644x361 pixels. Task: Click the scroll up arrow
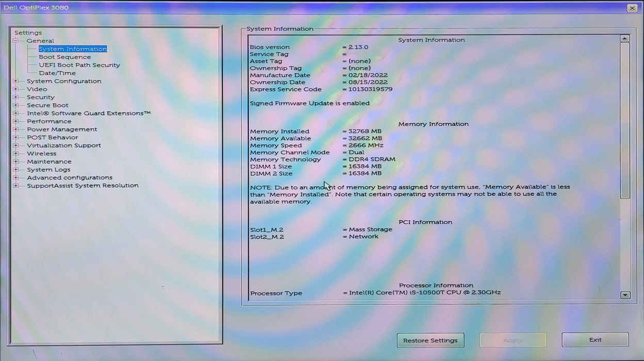625,39
